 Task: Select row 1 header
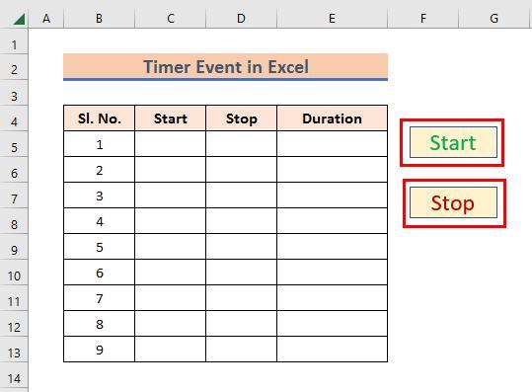pyautogui.click(x=14, y=44)
